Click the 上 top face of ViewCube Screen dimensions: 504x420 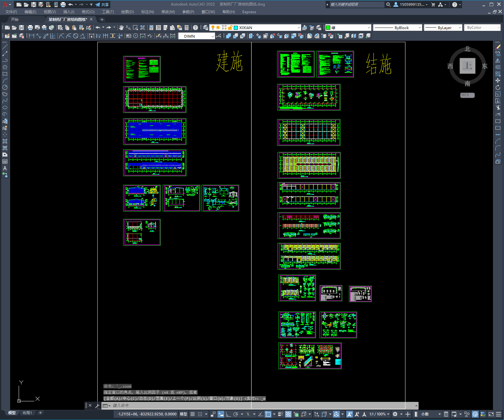click(x=467, y=66)
